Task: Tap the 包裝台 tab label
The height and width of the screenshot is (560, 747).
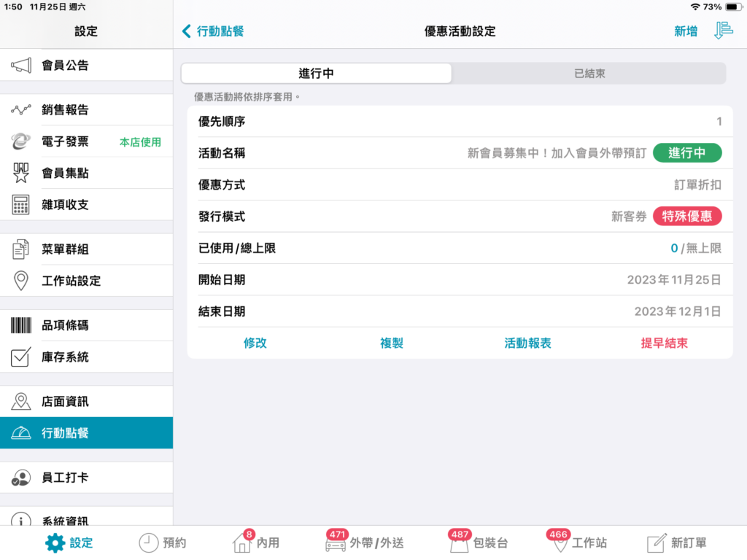Action: [491, 542]
